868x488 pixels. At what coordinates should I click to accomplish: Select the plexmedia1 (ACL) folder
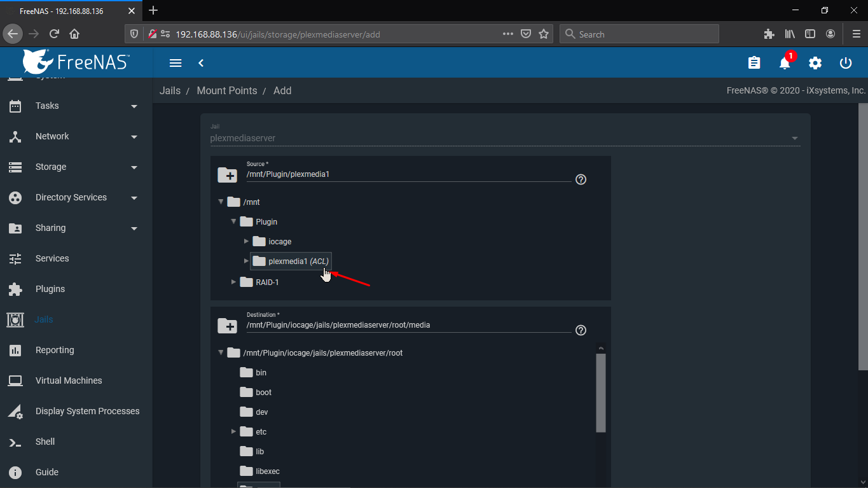(291, 261)
